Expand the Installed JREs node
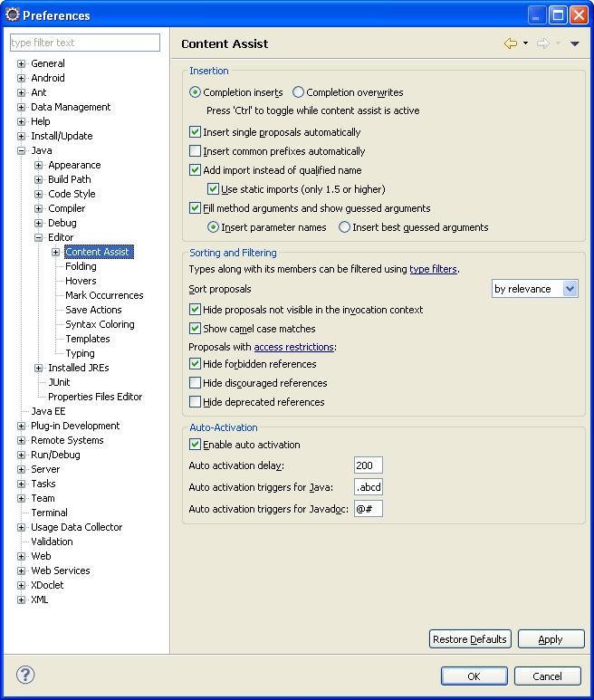The image size is (594, 700). pyautogui.click(x=38, y=368)
